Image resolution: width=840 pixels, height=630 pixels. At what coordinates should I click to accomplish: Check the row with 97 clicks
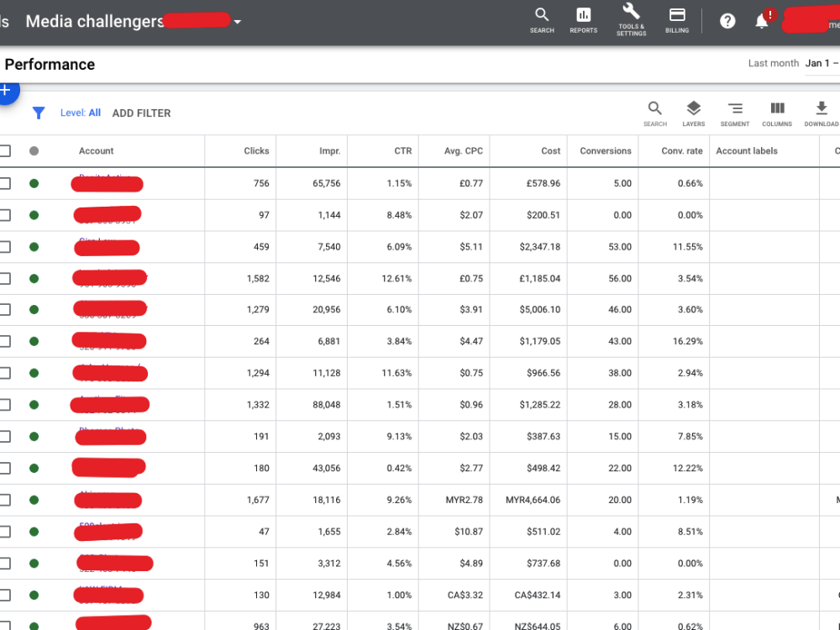click(5, 215)
